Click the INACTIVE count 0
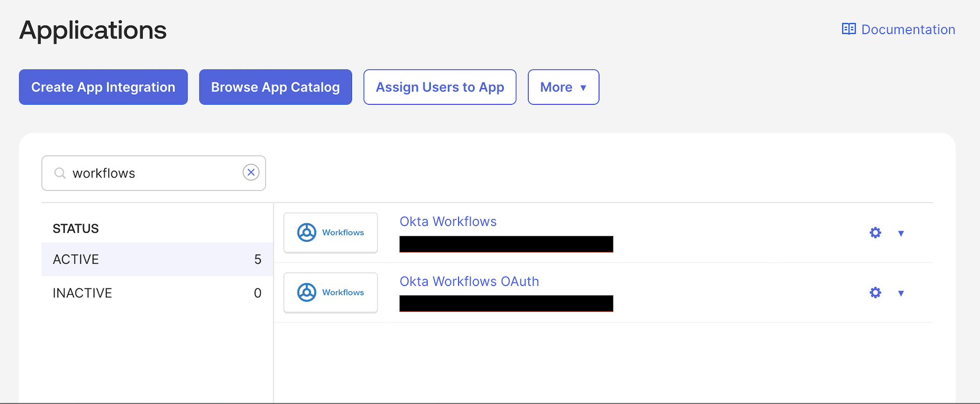Image resolution: width=980 pixels, height=404 pixels. point(258,293)
